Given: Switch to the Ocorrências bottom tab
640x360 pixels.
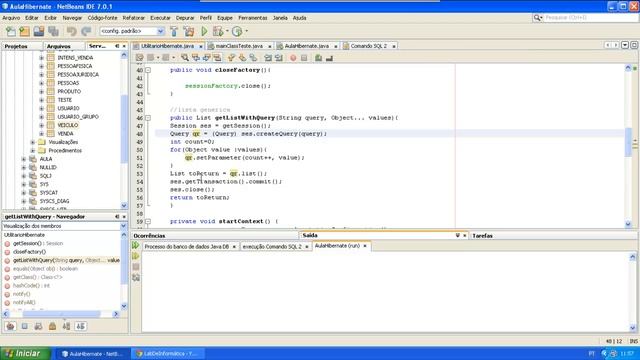Looking at the screenshot, I should tap(149, 236).
